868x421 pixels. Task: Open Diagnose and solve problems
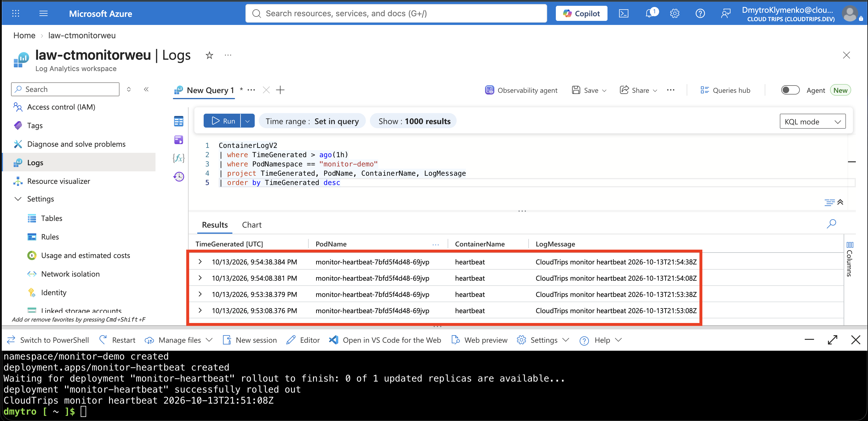point(76,144)
